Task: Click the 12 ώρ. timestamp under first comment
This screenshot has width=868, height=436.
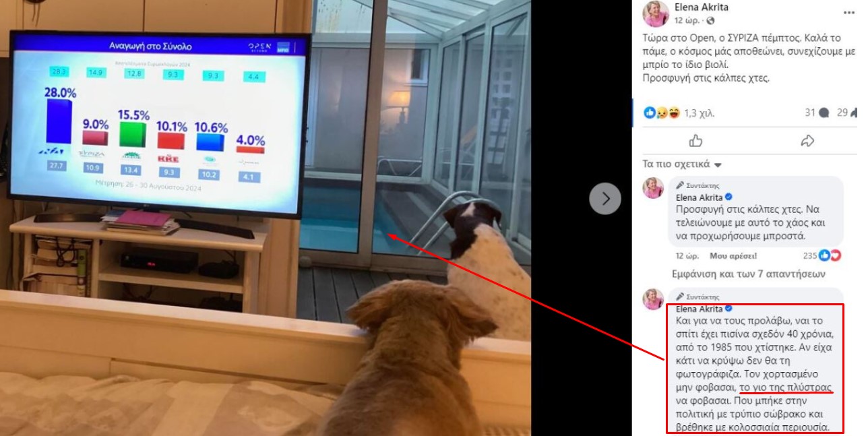Action: click(687, 256)
